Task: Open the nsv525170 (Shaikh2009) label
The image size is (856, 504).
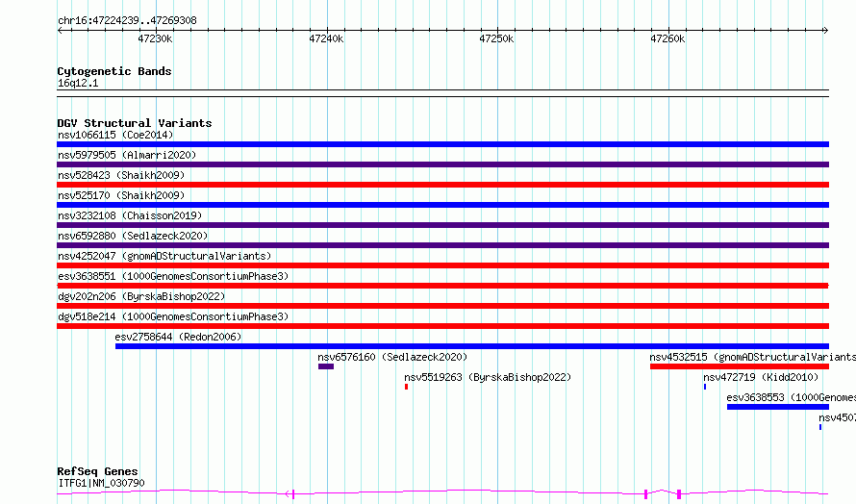Action: (121, 195)
